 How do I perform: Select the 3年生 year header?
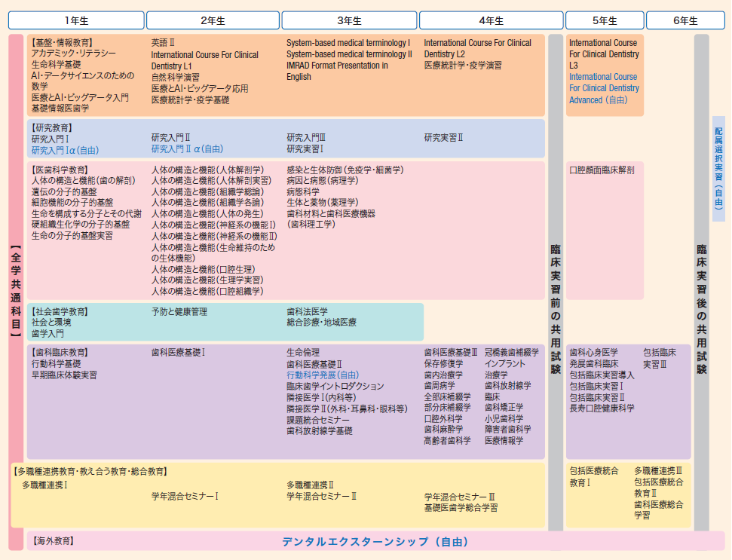(x=349, y=20)
